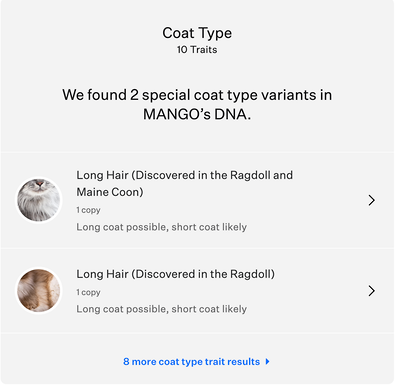
Task: Click triangle arrow beside trait results link
Action: coord(267,362)
